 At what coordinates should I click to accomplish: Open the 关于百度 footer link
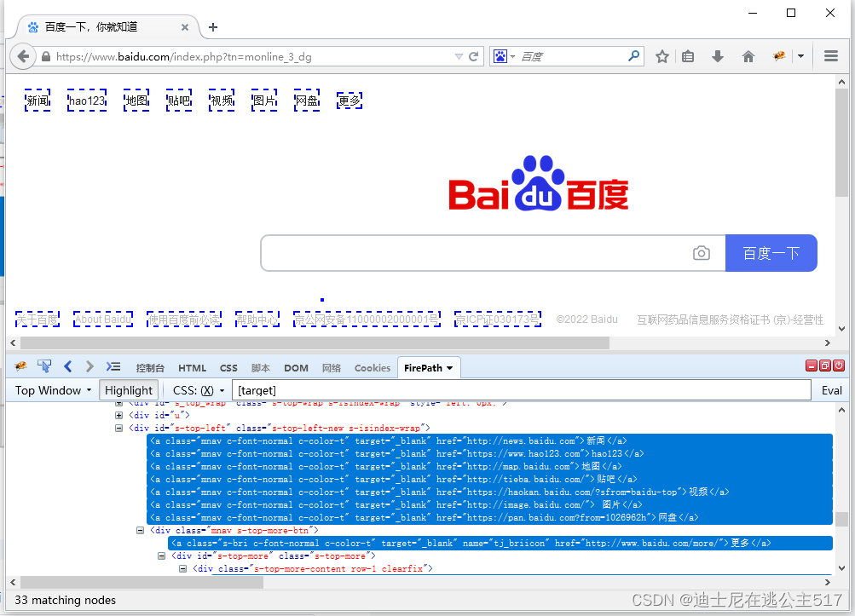click(37, 319)
